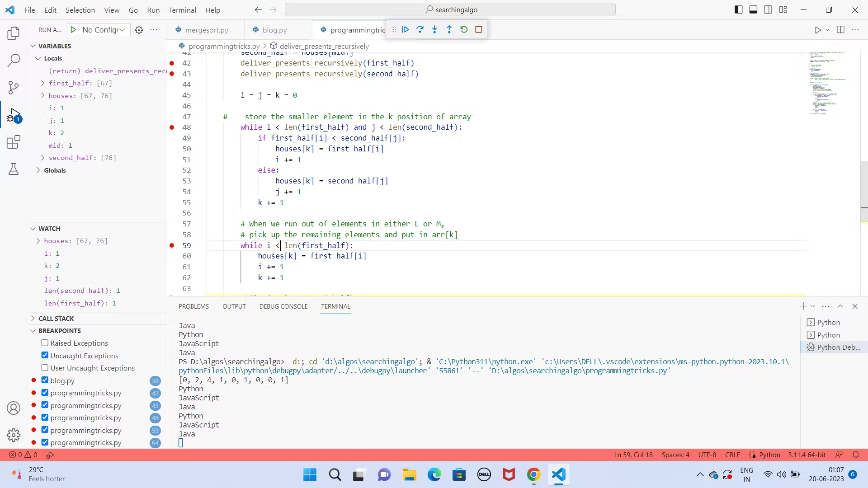Open the Accounts menu in activity bar

pos(14,408)
